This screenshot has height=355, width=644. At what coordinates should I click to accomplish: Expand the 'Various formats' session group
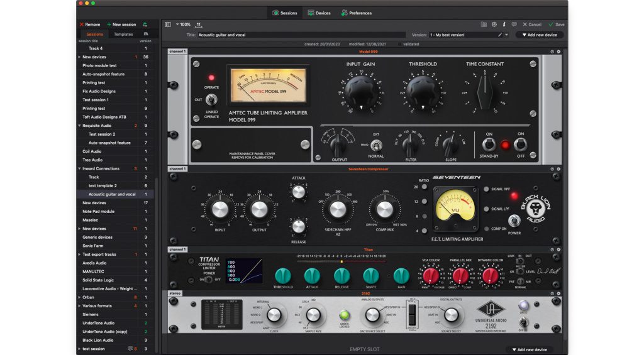coord(79,306)
